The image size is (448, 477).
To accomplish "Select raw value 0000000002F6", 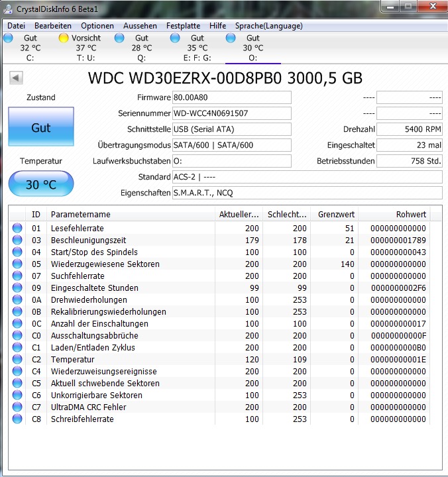I will (x=398, y=288).
